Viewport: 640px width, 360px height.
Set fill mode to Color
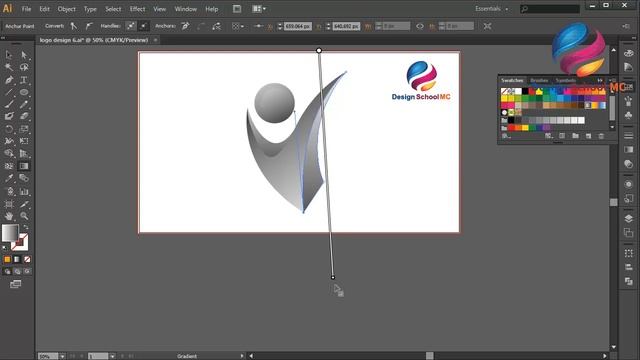[x=7, y=259]
